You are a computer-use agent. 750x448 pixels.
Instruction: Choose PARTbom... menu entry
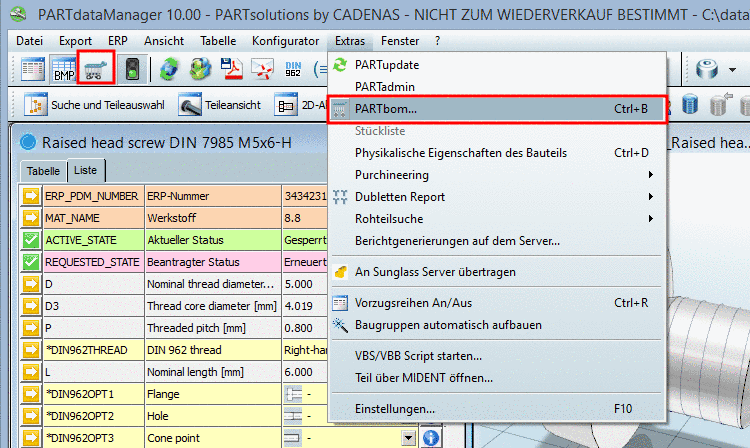tap(497, 109)
